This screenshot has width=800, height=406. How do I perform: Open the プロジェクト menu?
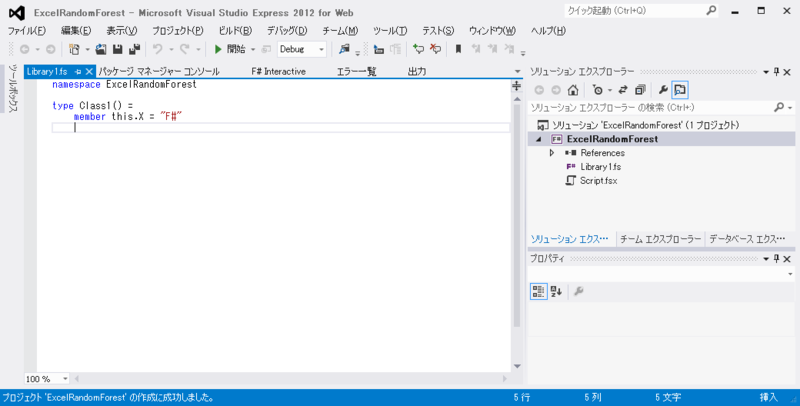178,31
